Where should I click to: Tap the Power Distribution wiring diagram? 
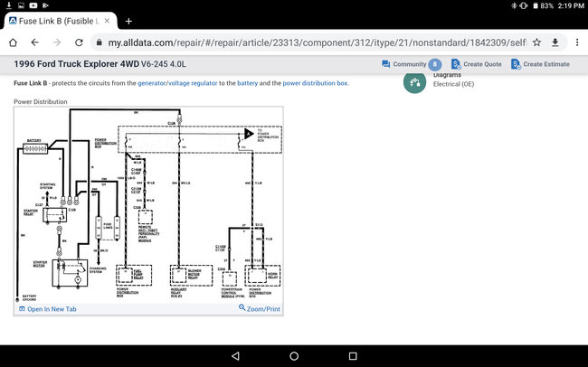tap(148, 205)
